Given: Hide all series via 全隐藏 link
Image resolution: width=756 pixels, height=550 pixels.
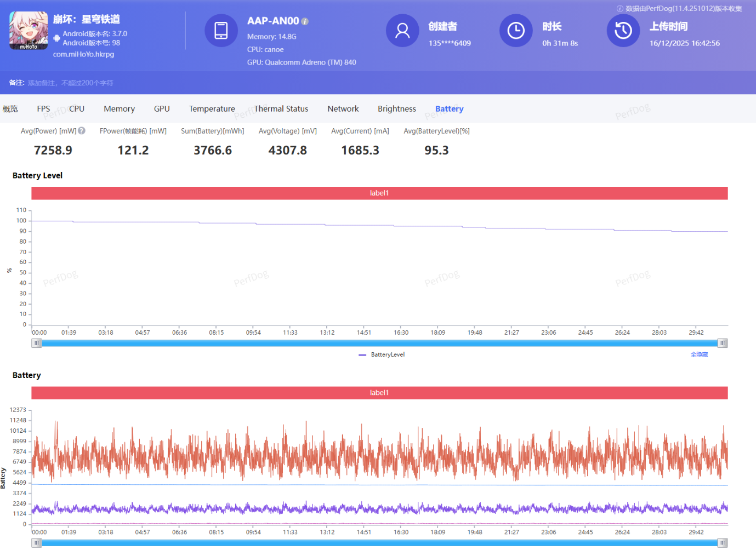Looking at the screenshot, I should point(699,355).
